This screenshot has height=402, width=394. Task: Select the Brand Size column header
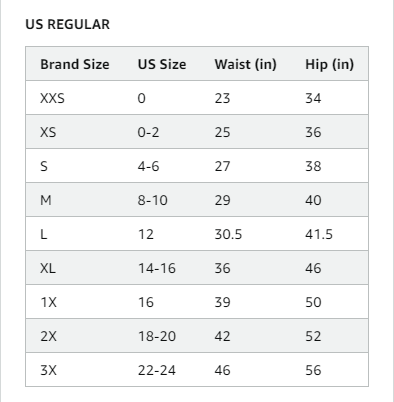pyautogui.click(x=75, y=64)
